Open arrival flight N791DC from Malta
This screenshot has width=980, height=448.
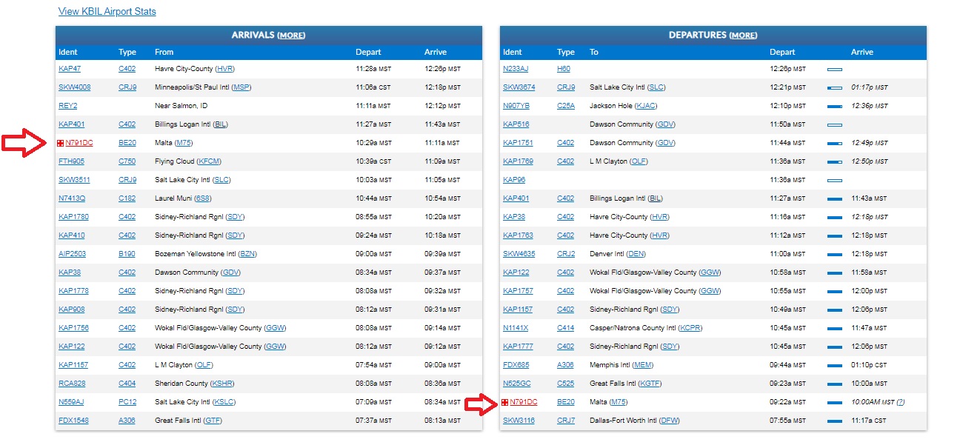(x=79, y=143)
